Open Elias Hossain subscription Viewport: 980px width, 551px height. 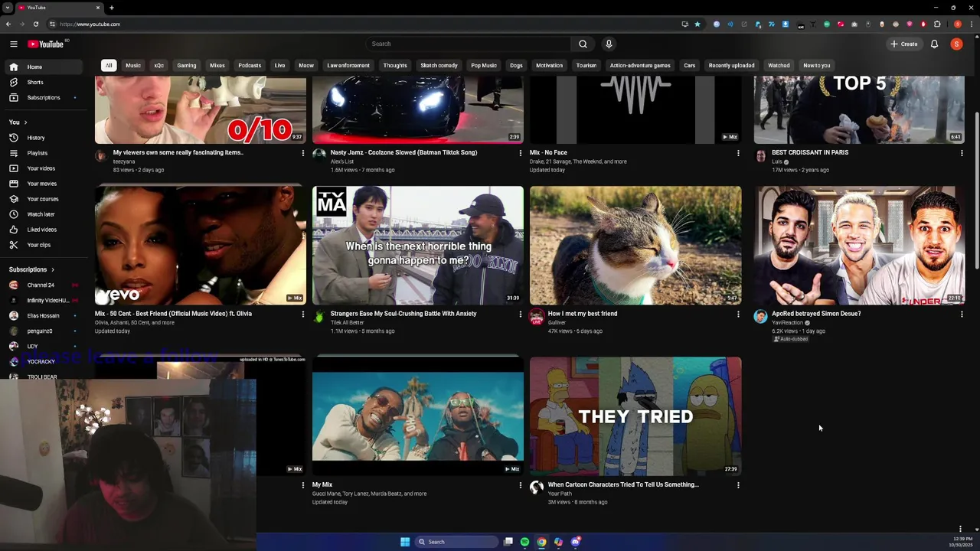(x=43, y=315)
